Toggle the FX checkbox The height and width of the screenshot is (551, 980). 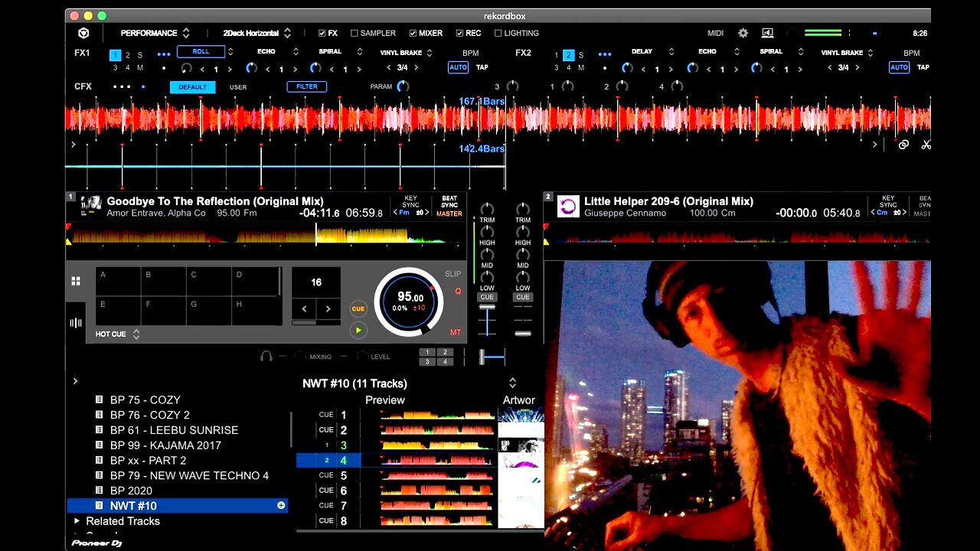[322, 33]
